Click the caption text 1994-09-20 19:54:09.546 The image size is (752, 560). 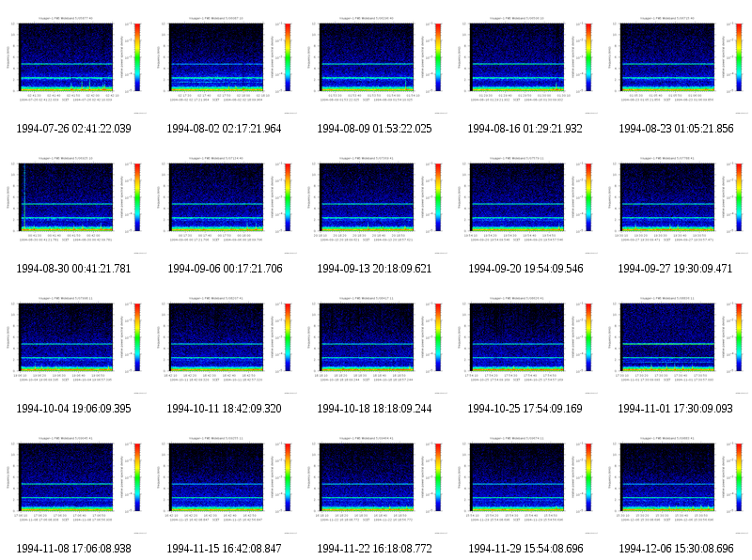click(x=525, y=269)
